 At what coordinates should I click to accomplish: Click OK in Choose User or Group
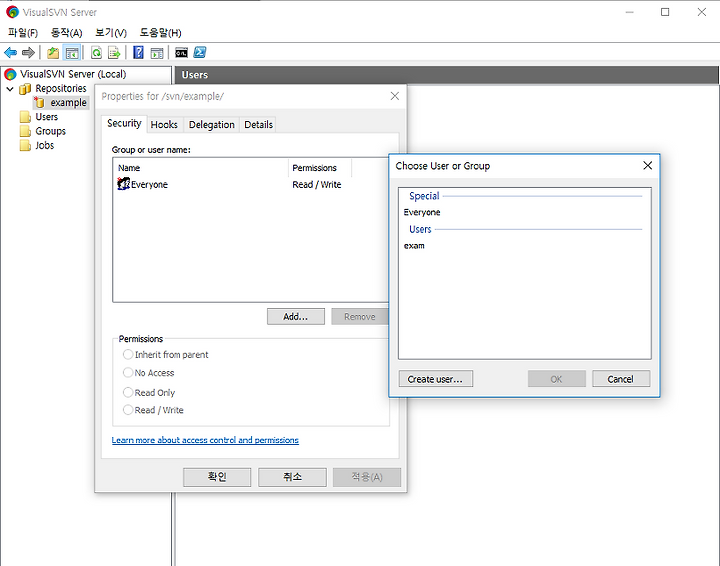pos(557,379)
